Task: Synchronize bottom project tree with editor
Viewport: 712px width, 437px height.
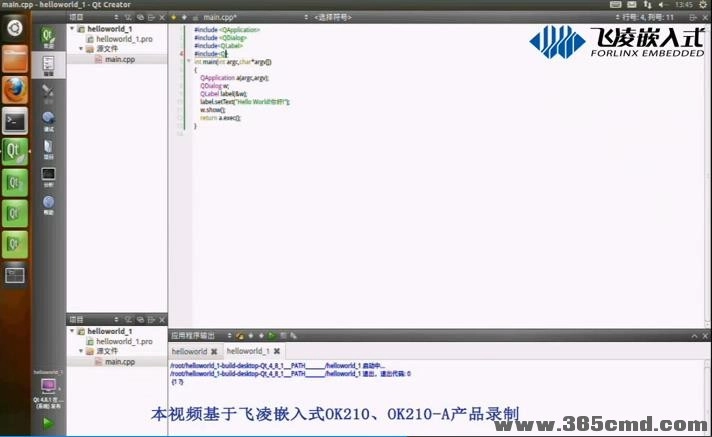Action: (x=140, y=320)
